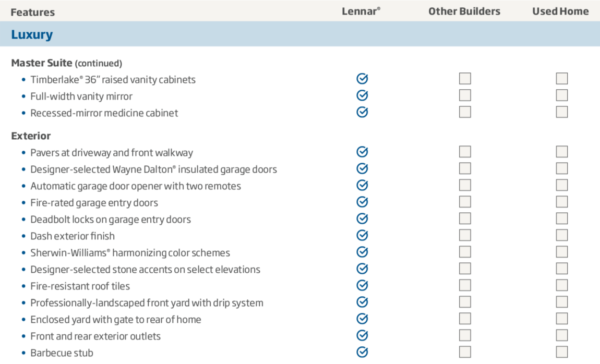600x364 pixels.
Task: Click the Used Home column header
Action: point(560,11)
